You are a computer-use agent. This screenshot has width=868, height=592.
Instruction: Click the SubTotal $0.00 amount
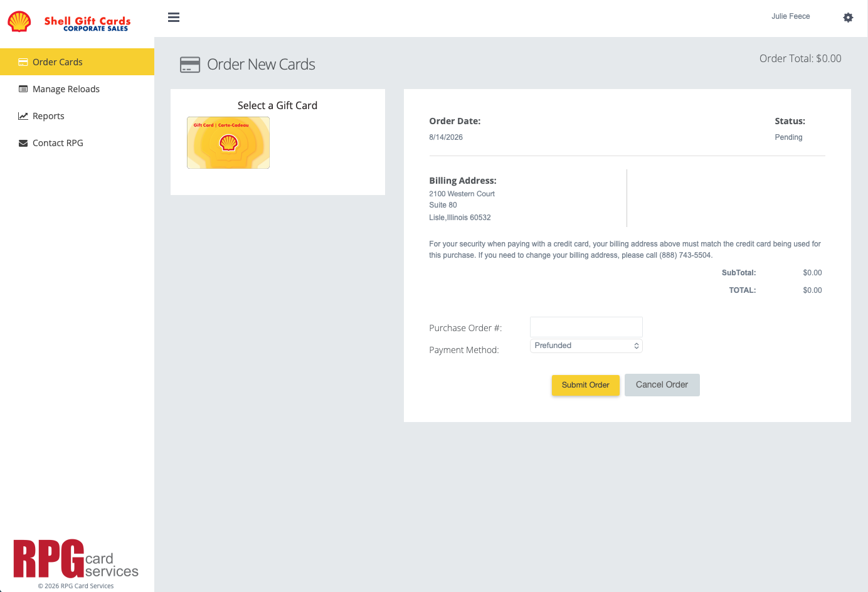[812, 273]
